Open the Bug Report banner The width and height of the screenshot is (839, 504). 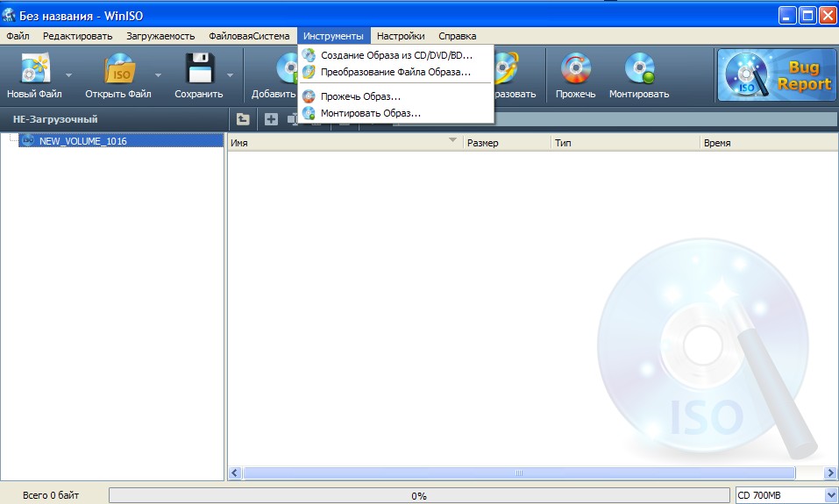click(x=777, y=75)
